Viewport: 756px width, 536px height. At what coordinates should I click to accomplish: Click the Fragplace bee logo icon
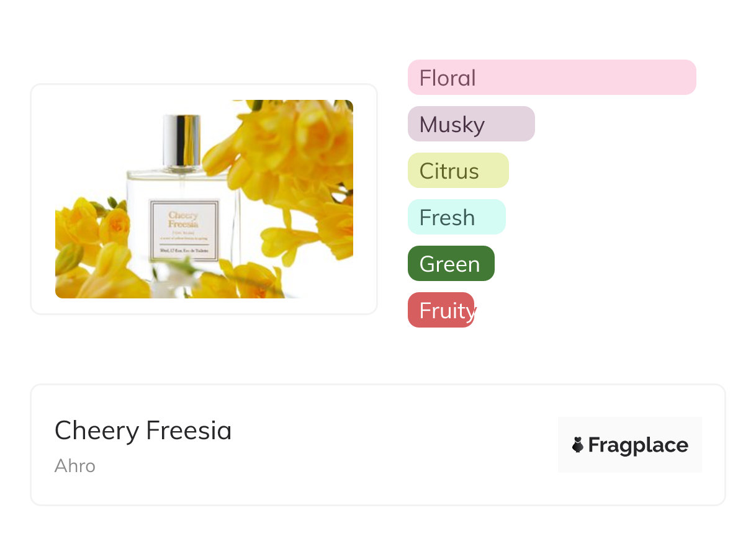[578, 445]
